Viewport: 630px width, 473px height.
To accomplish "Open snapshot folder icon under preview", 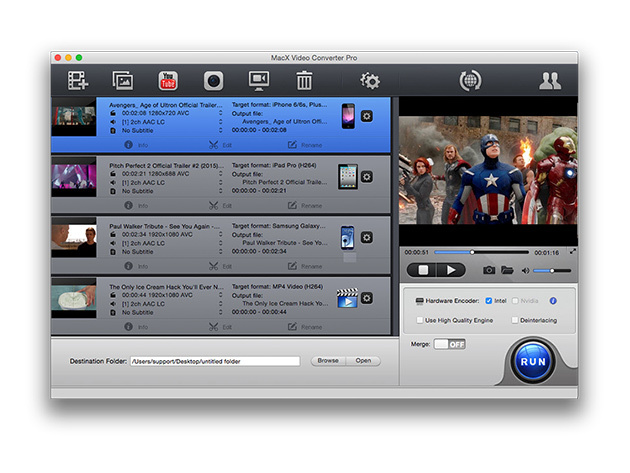I will click(x=507, y=270).
